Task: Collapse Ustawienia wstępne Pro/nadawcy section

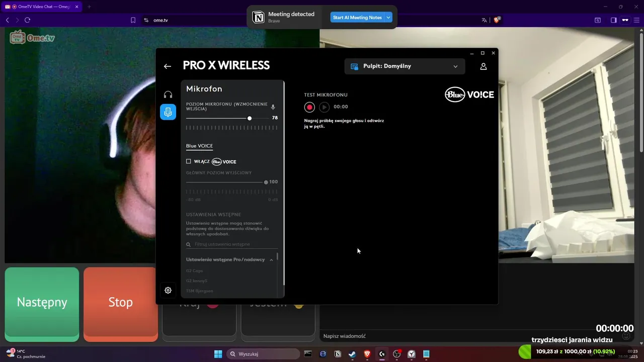Action: pyautogui.click(x=271, y=260)
